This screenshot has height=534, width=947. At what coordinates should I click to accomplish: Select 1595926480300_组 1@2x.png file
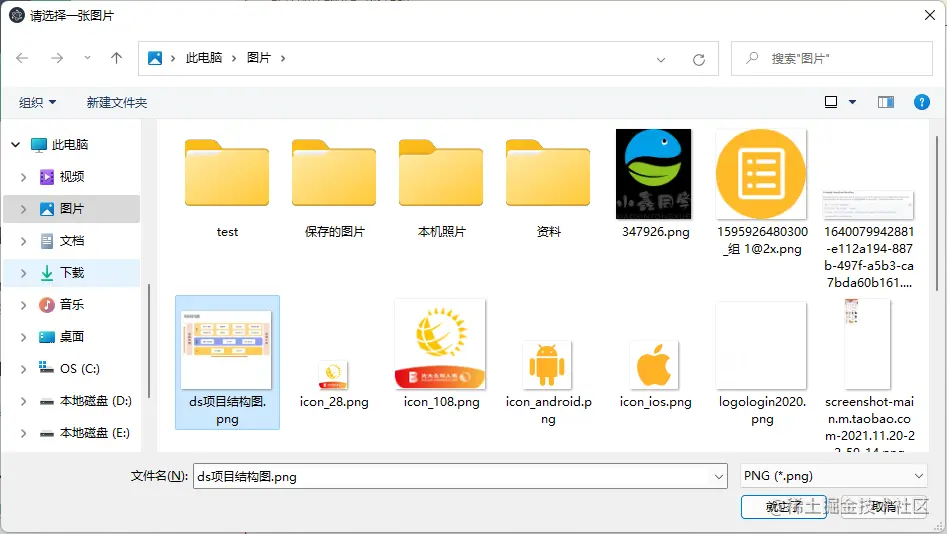(x=762, y=193)
